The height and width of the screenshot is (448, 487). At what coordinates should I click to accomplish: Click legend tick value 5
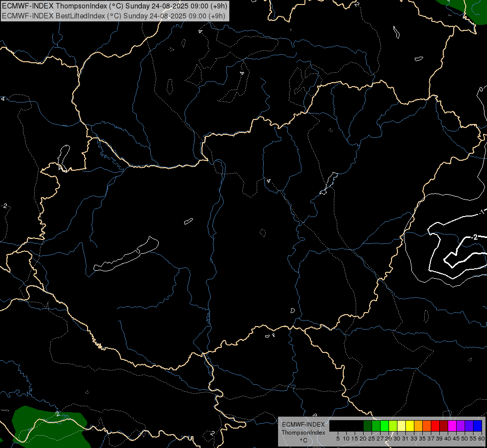(x=338, y=439)
